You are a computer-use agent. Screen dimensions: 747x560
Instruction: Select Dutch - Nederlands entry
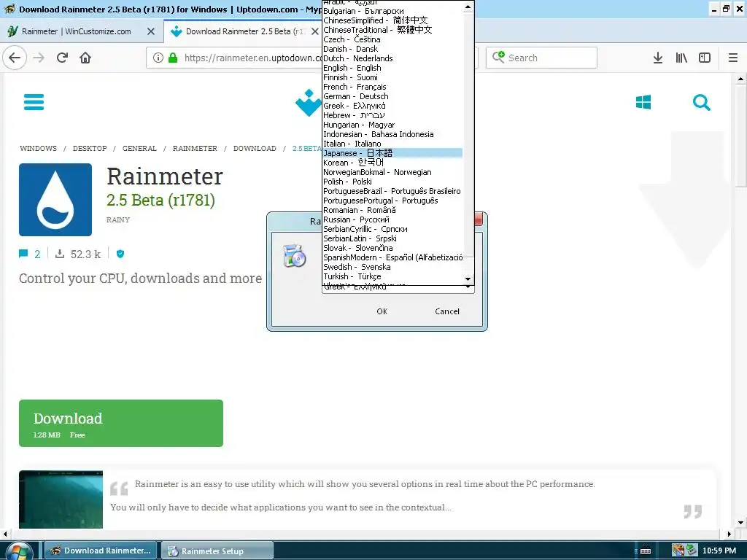point(392,58)
